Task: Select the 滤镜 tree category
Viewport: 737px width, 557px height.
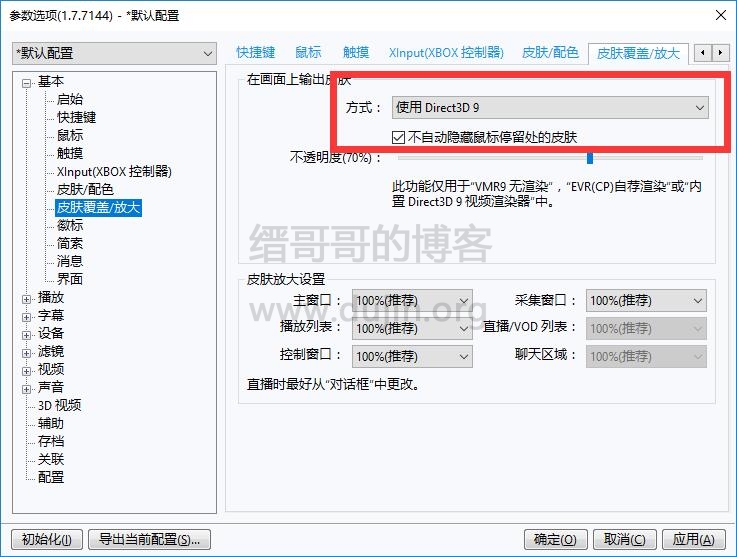Action: 51,351
